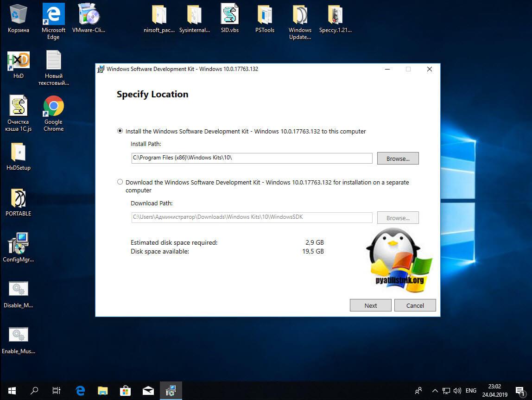This screenshot has width=532, height=400.
Task: Select the PSTools folder icon
Action: tap(265, 19)
